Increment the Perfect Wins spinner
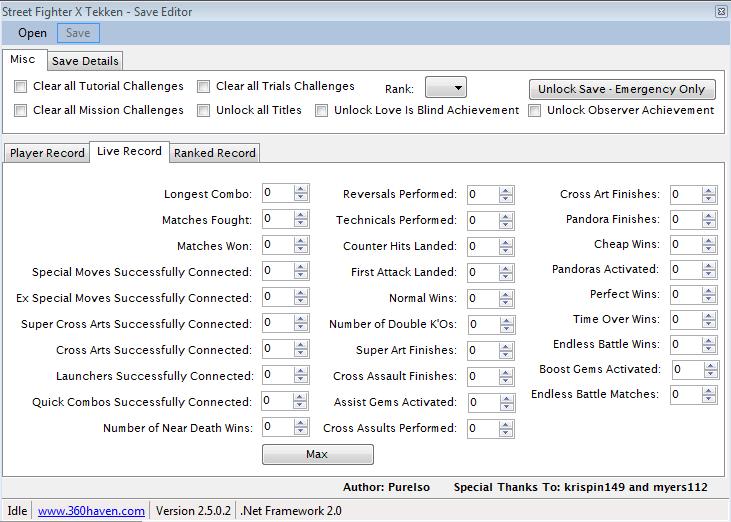This screenshot has height=522, width=731. pyautogui.click(x=709, y=290)
